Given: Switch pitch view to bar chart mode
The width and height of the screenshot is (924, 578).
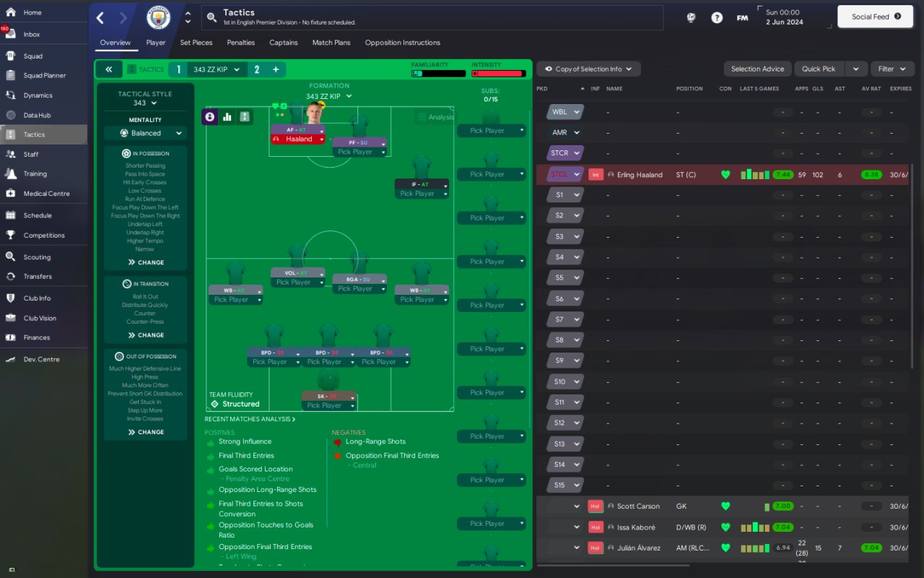Looking at the screenshot, I should pyautogui.click(x=227, y=116).
